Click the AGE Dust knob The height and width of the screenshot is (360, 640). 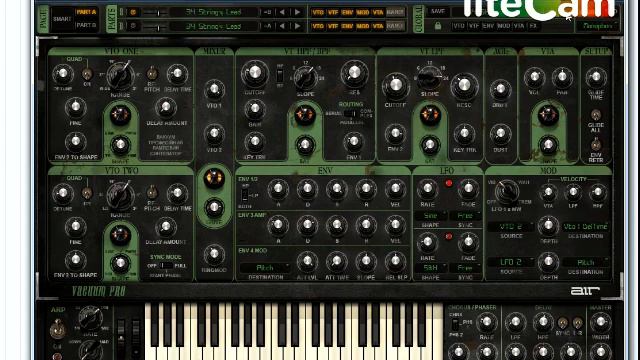500,133
